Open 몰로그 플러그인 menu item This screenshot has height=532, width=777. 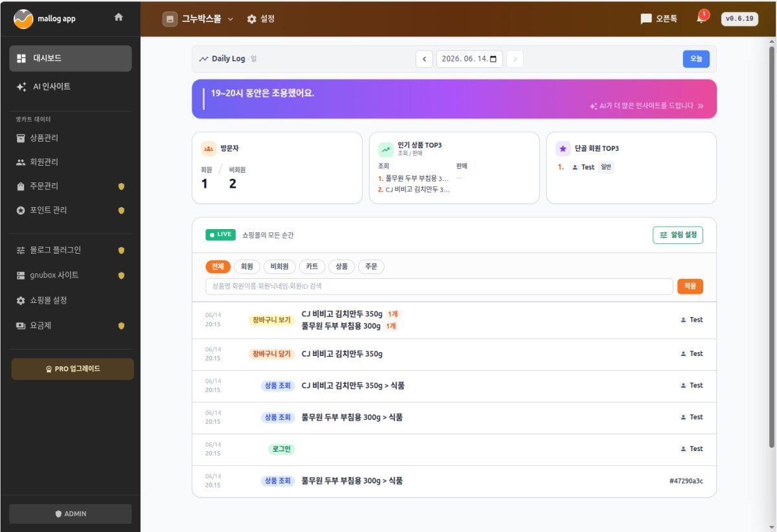pyautogui.click(x=71, y=250)
